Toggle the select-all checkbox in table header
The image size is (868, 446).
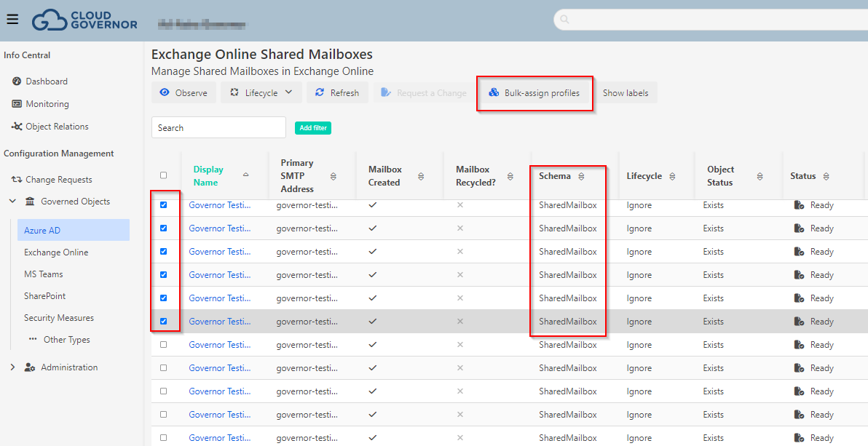pyautogui.click(x=163, y=175)
